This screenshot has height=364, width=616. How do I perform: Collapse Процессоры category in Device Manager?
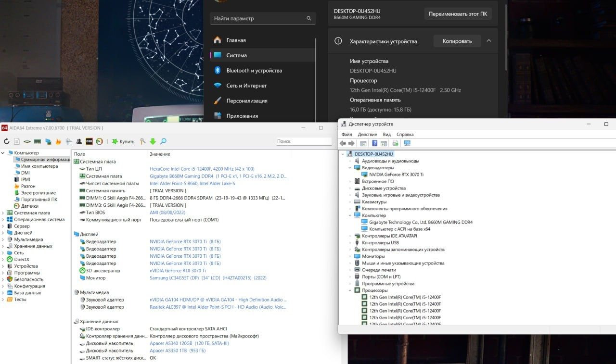click(x=350, y=290)
